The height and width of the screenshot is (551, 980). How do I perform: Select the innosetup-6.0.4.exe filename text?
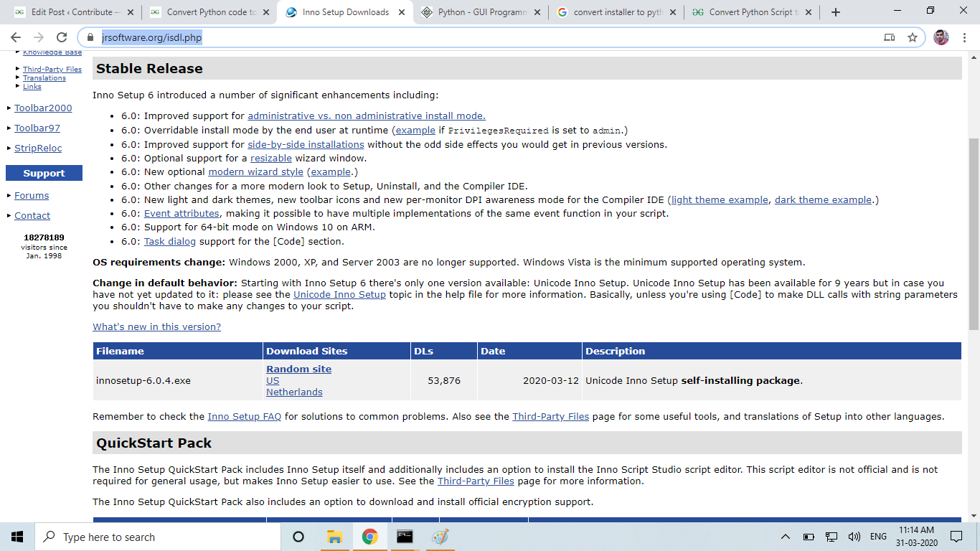click(143, 381)
